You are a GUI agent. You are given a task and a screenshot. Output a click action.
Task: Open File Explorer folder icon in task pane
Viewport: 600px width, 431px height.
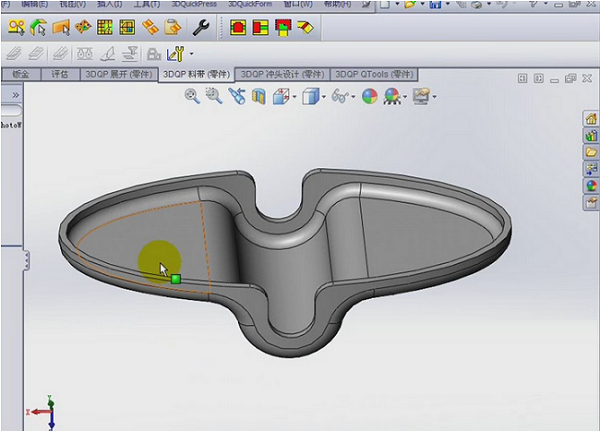coord(591,152)
